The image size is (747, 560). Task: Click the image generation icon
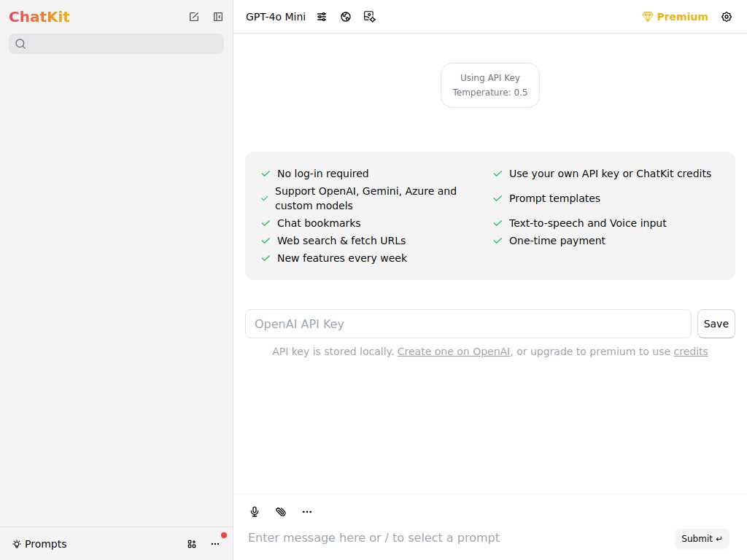pos(370,17)
